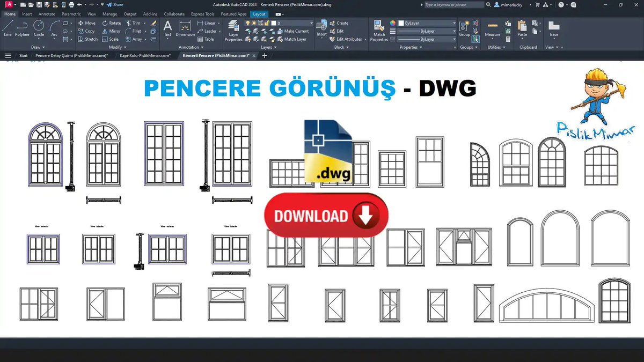Toggle layer on/off lightbulb icon
Screen dimensions: 644x362
[x=248, y=24]
